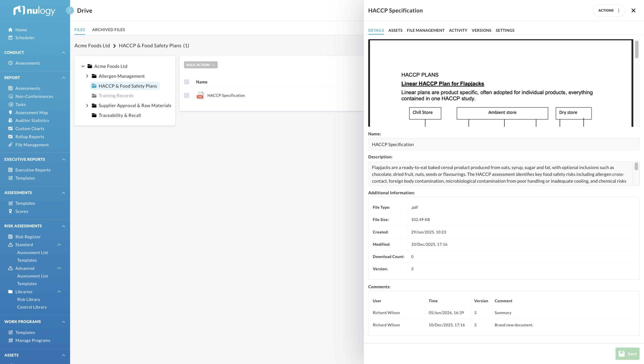
Task: Click the Name column header
Action: (x=202, y=82)
